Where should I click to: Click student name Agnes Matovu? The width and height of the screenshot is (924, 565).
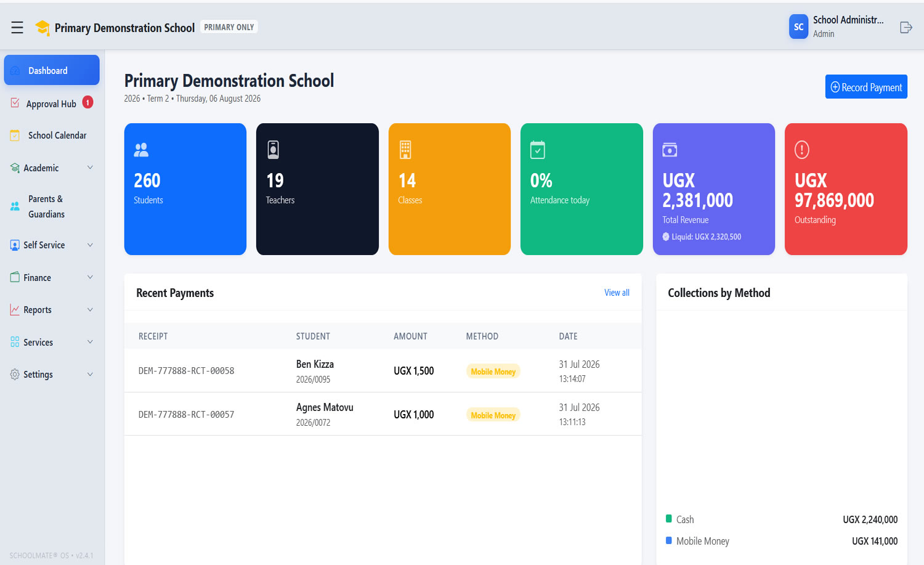point(325,407)
